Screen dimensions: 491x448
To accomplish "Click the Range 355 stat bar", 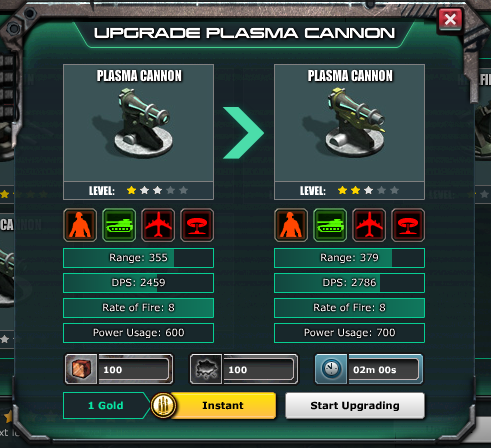I will click(138, 258).
